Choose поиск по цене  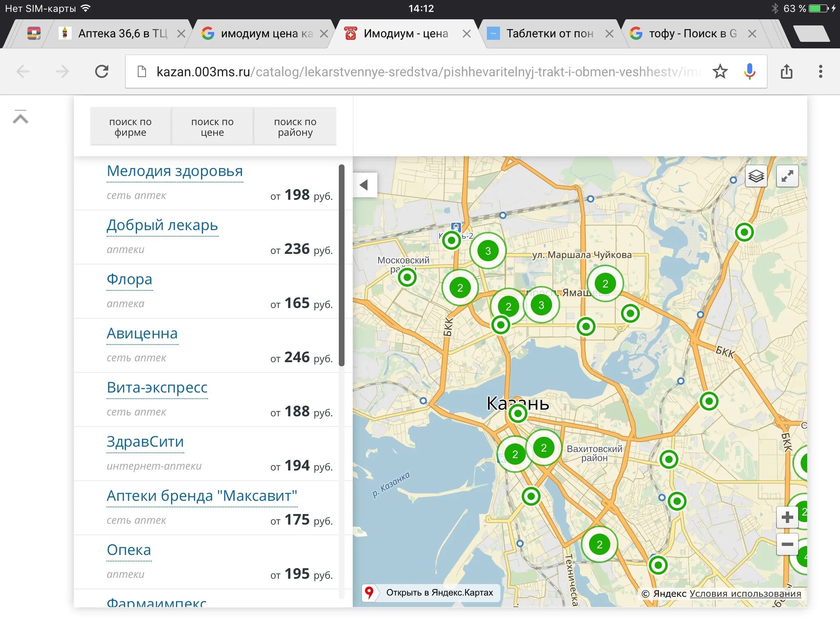212,127
